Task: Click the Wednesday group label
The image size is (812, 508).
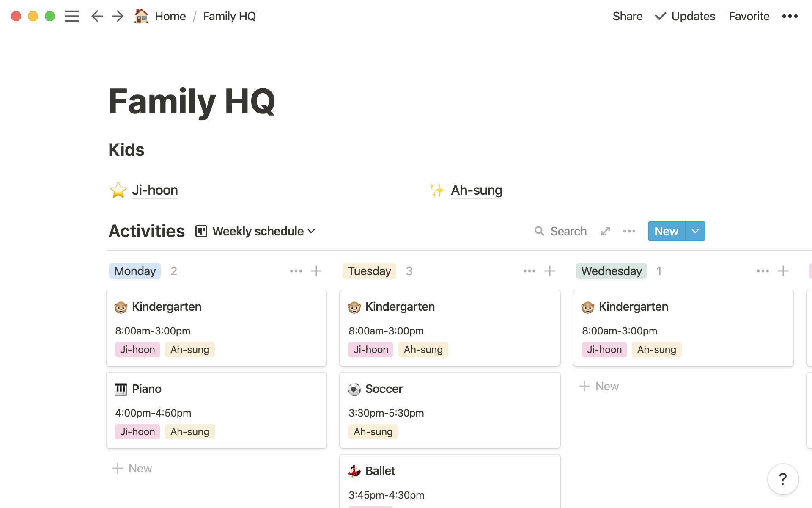Action: pos(612,271)
